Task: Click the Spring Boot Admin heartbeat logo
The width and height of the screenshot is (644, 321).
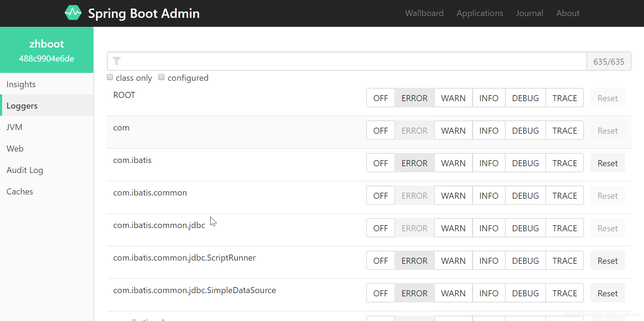Action: [73, 13]
